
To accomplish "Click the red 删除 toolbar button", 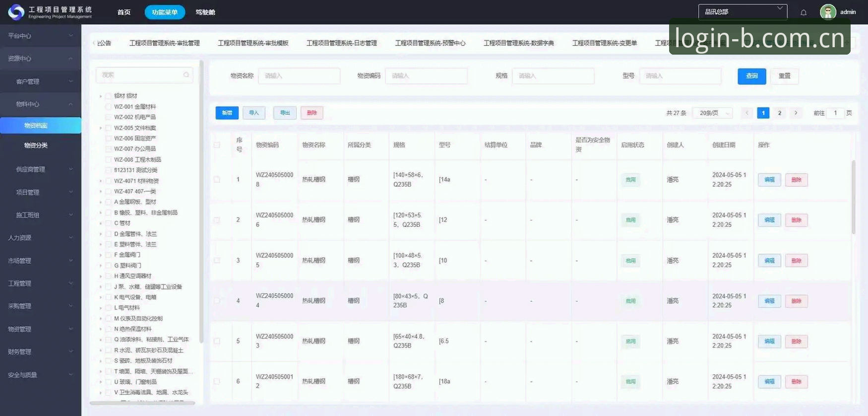I will click(x=311, y=113).
